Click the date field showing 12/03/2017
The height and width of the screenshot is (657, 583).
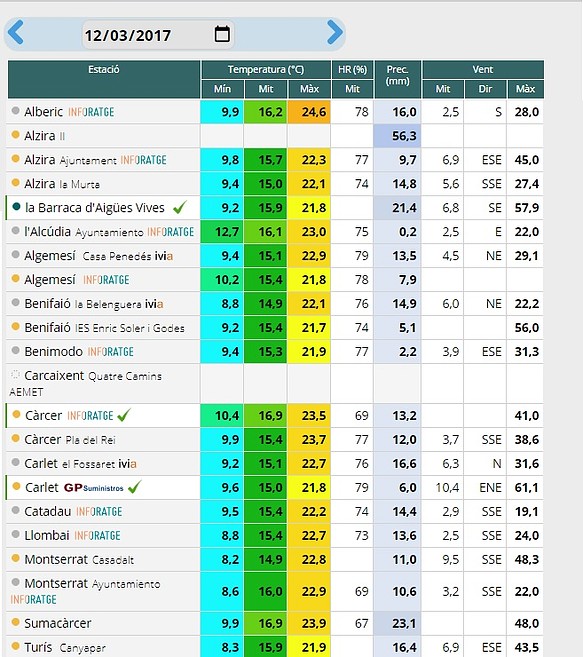(x=158, y=35)
